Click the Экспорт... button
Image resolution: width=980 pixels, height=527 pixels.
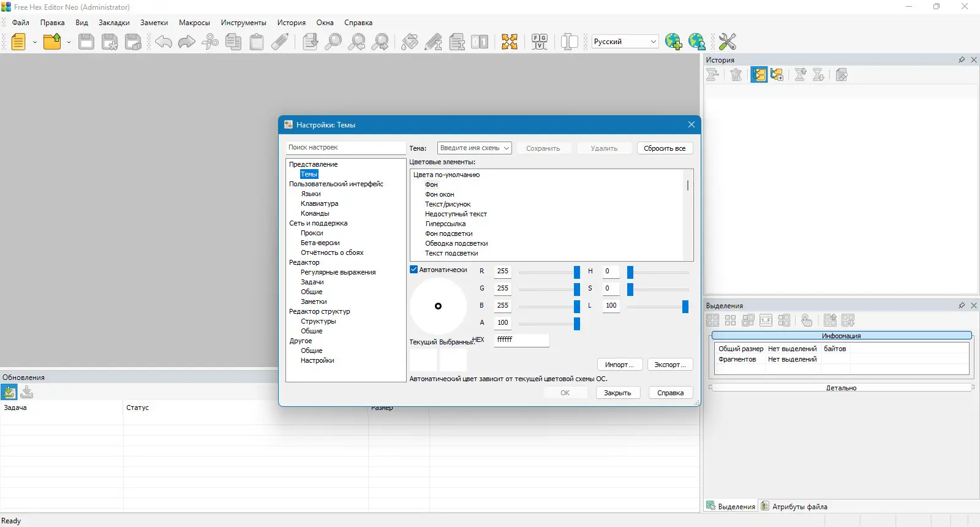pyautogui.click(x=670, y=365)
